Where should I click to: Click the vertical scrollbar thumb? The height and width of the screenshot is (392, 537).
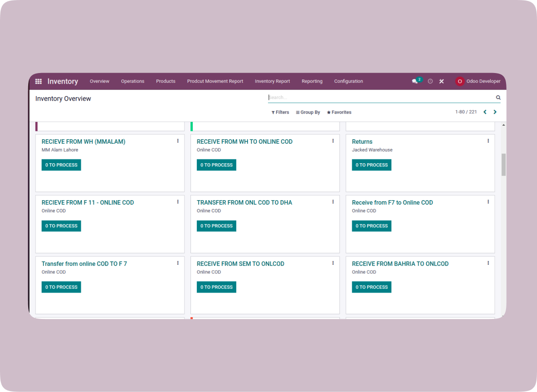tap(503, 165)
